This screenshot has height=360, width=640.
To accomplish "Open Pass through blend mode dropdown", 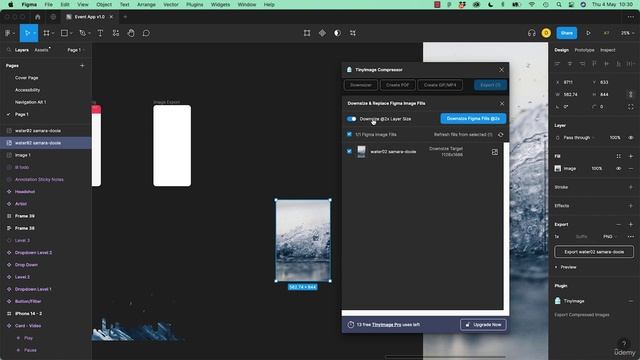I will point(578,138).
